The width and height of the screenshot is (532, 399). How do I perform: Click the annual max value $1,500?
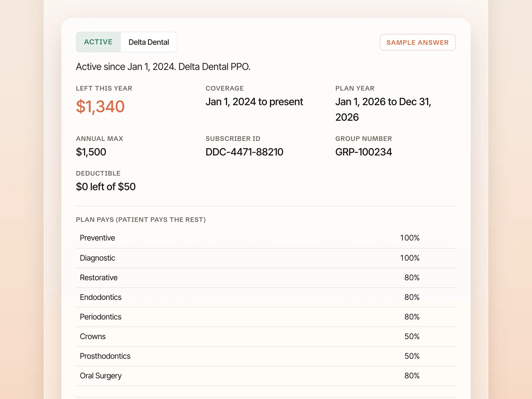click(91, 152)
